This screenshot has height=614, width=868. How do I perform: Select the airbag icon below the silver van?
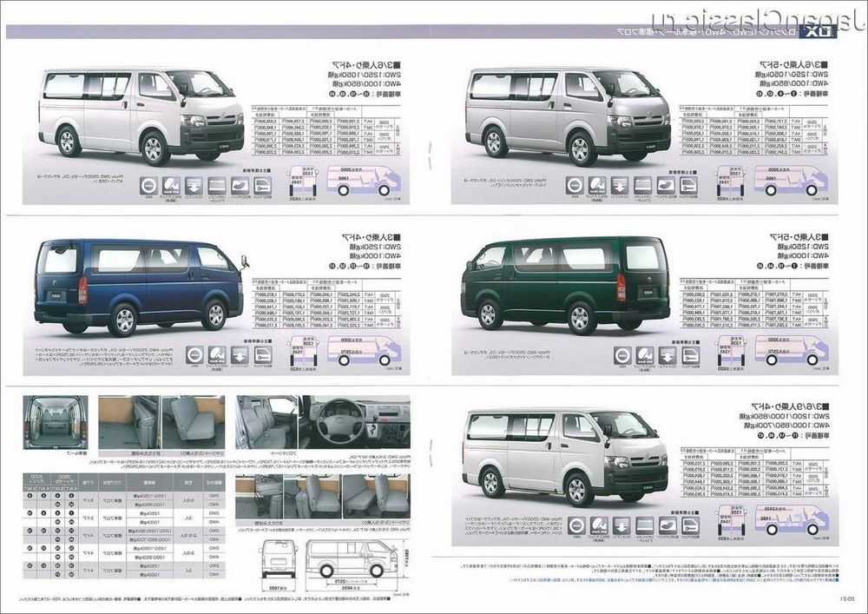(x=597, y=186)
